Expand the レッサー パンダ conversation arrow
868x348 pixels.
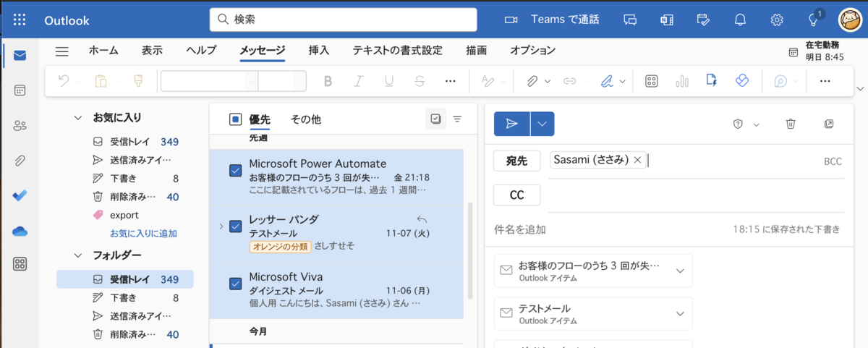[221, 226]
